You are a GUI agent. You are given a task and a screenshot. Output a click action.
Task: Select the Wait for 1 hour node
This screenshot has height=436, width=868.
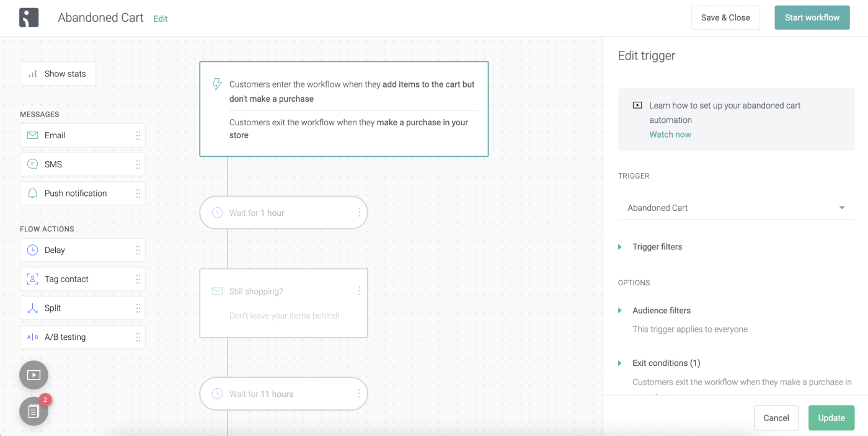tap(283, 213)
